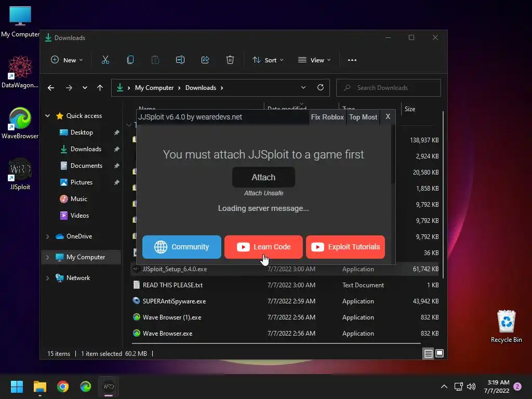Open DataWagon desktop shortcut
The image size is (532, 399).
(x=20, y=72)
